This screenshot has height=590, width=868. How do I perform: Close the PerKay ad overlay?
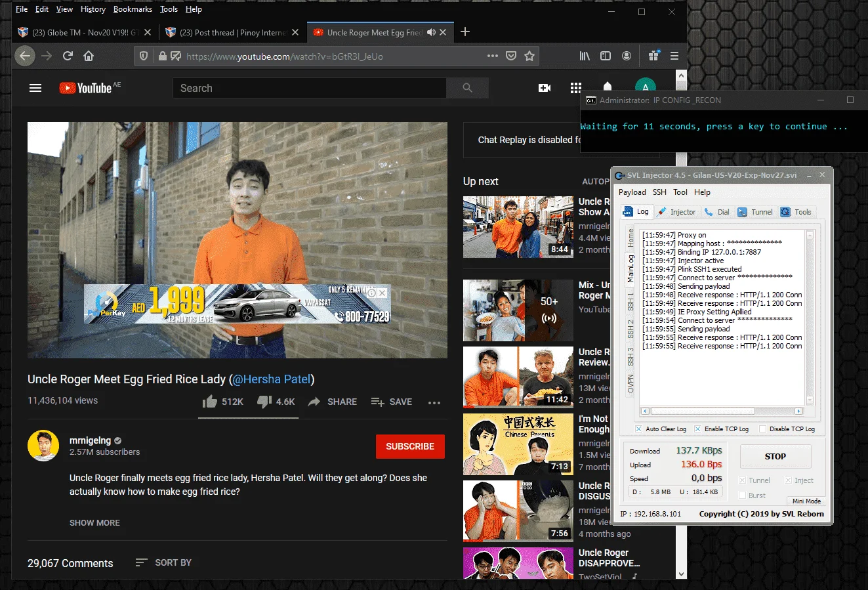pyautogui.click(x=382, y=293)
